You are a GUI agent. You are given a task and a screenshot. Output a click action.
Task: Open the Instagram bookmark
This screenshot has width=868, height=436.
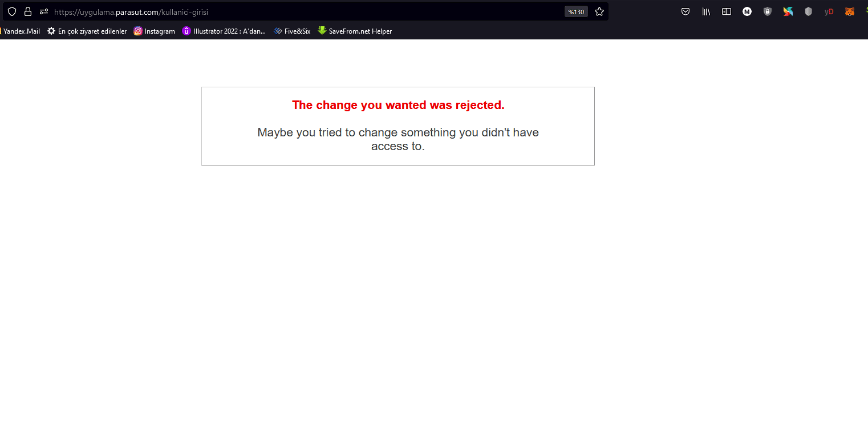pos(155,31)
